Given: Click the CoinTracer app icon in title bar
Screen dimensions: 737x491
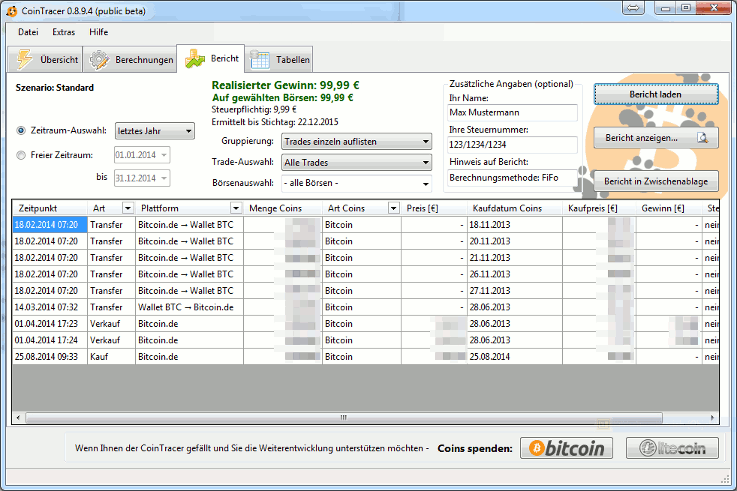Looking at the screenshot, I should coord(11,11).
